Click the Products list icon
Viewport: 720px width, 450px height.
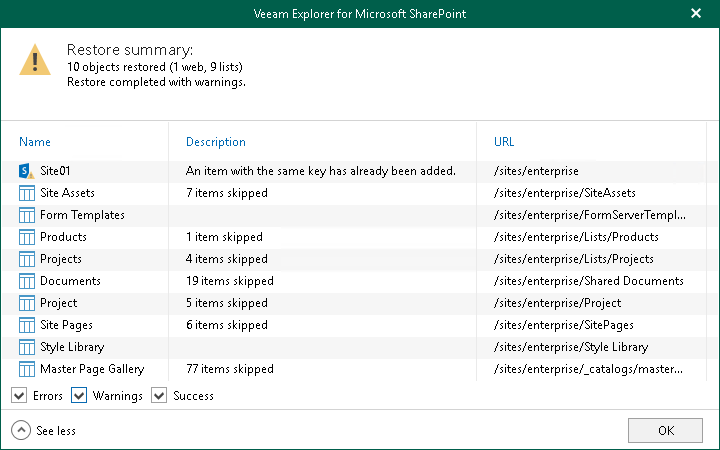27,237
